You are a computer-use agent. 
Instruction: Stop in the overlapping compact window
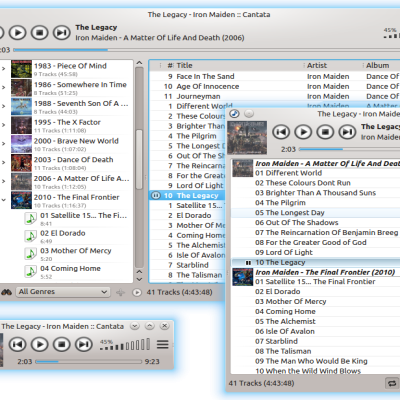tap(325, 132)
